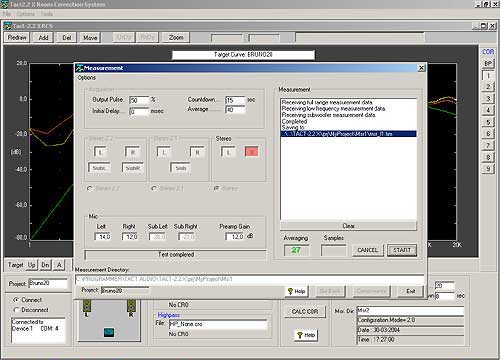Viewport: 500px width, 360px height.
Task: Select the Stereo radio option
Action: click(x=216, y=188)
